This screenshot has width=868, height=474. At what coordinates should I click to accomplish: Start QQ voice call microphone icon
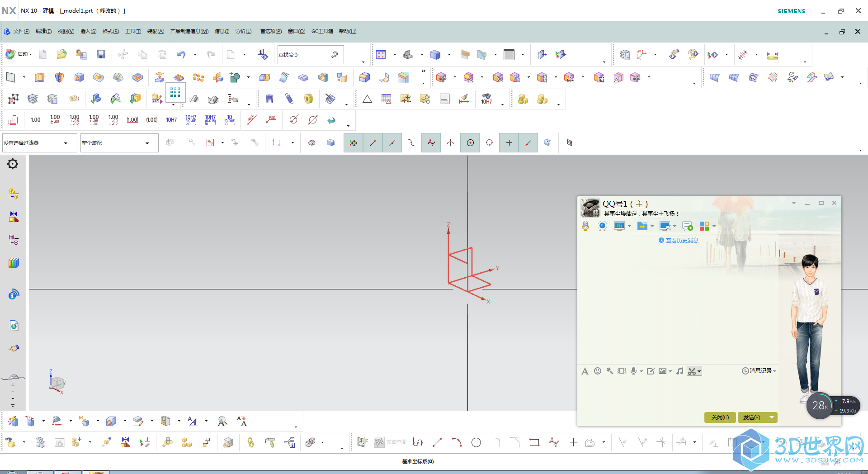pyautogui.click(x=585, y=226)
